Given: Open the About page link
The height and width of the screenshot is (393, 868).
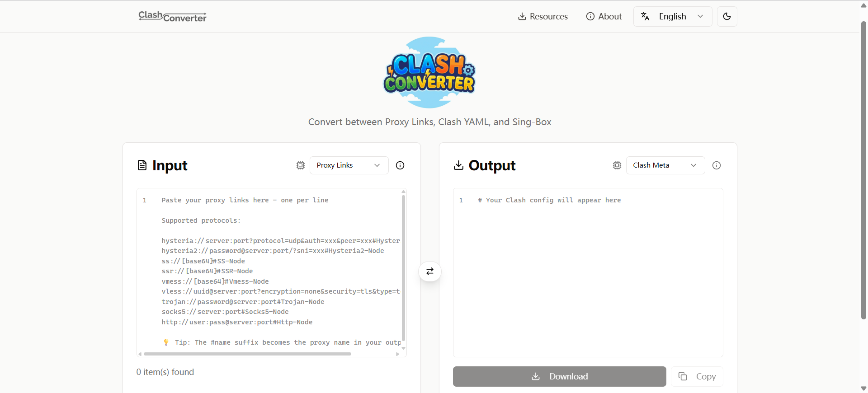Looking at the screenshot, I should 604,17.
